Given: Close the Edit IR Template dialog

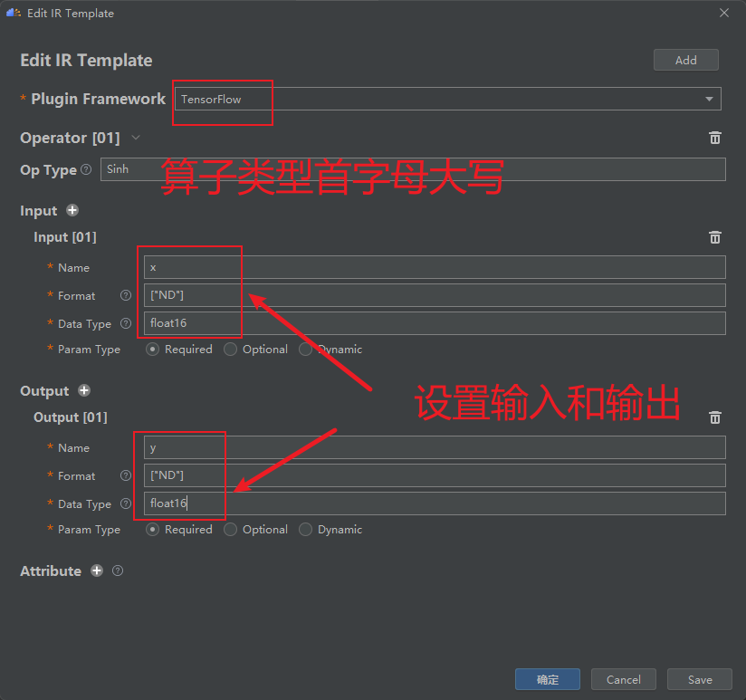Looking at the screenshot, I should 724,13.
